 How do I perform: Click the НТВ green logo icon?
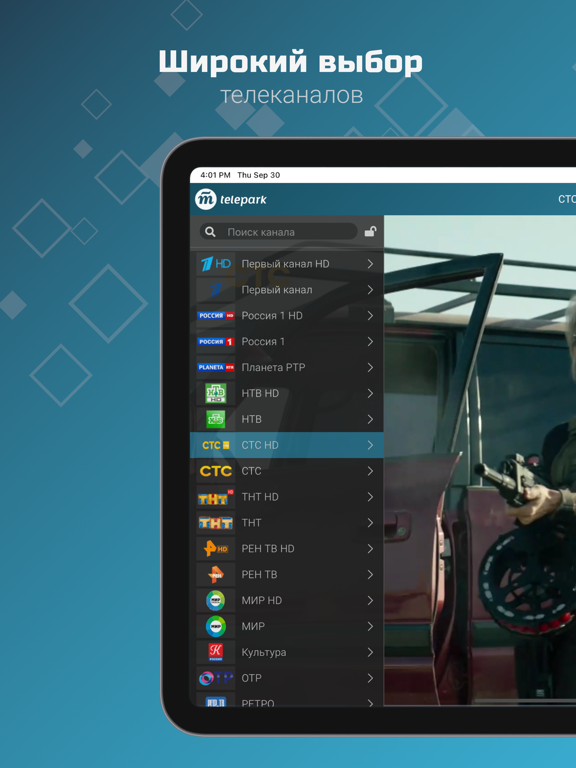pos(216,419)
